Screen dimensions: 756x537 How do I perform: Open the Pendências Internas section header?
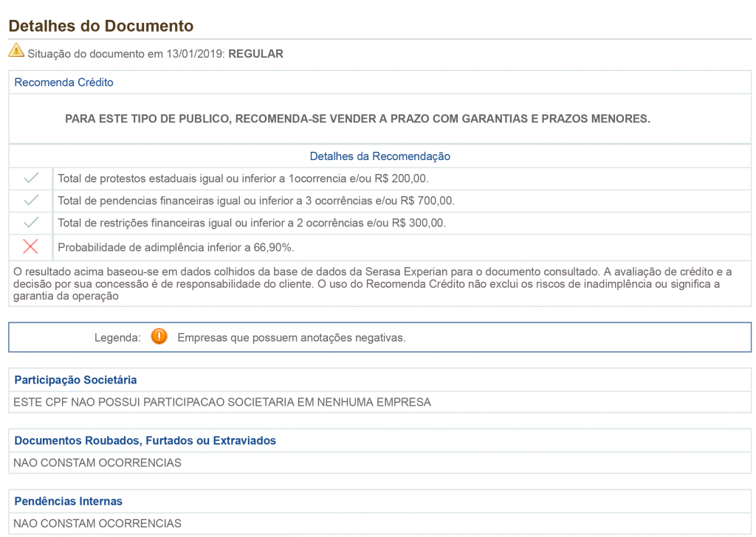click(x=68, y=502)
